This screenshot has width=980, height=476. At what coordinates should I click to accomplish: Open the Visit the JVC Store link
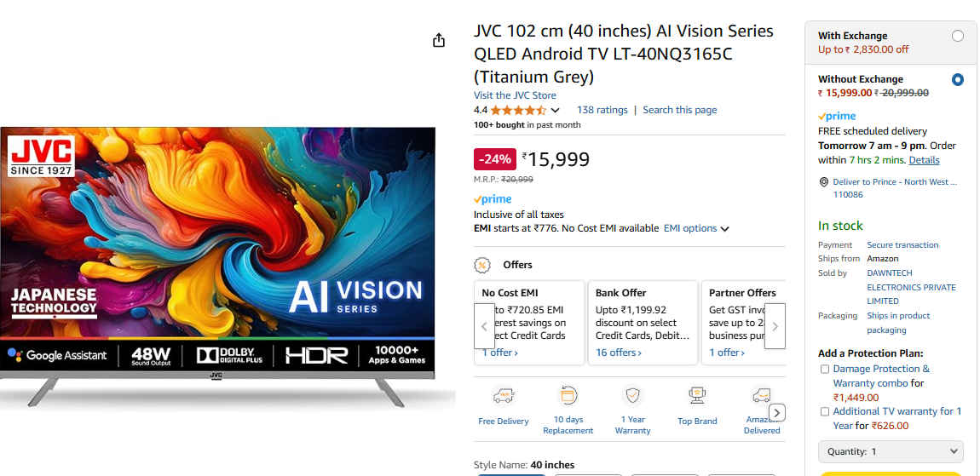pos(515,95)
